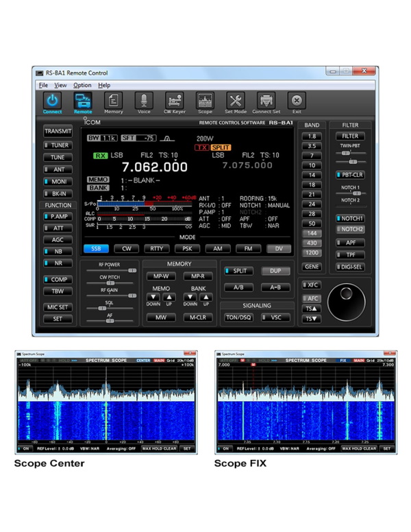This screenshot has width=411, height=532.
Task: Select AM mode
Action: (218, 249)
